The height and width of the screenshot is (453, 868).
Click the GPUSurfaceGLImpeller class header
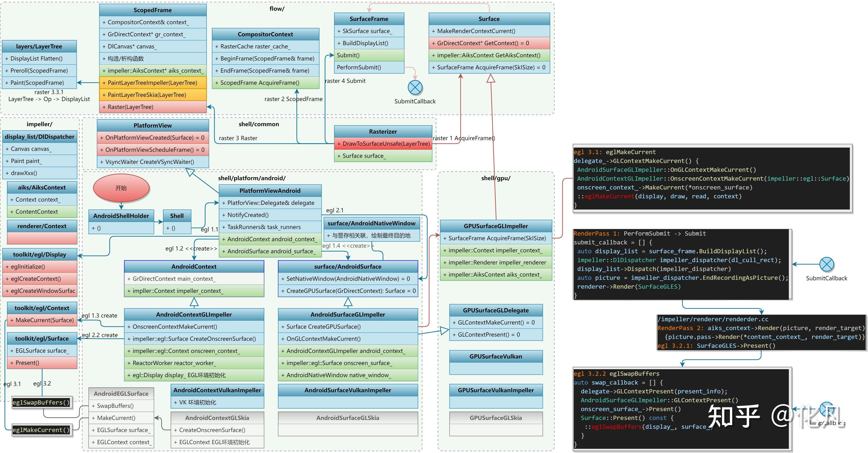tap(496, 226)
